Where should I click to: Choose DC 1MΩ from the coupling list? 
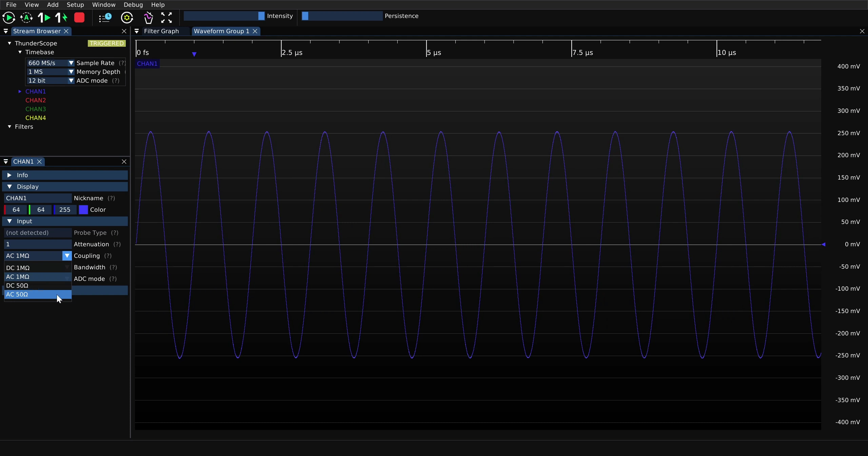tap(38, 268)
